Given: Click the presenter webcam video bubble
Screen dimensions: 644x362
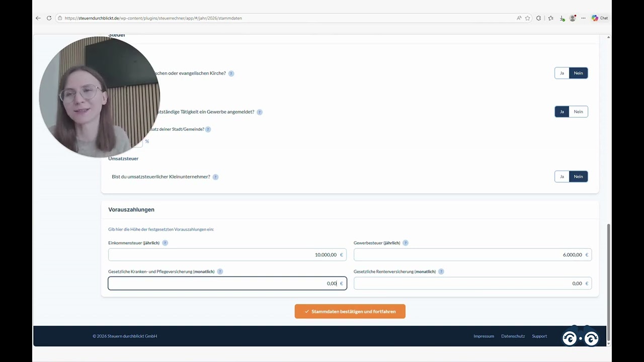Looking at the screenshot, I should [100, 97].
